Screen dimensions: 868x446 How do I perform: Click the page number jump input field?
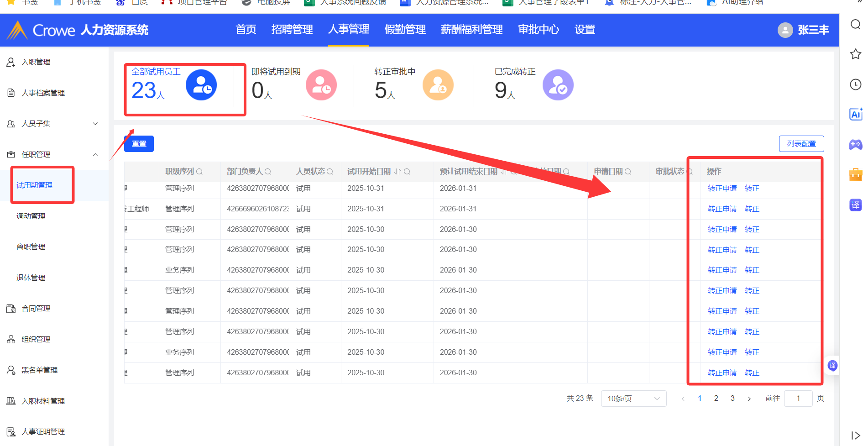click(798, 399)
